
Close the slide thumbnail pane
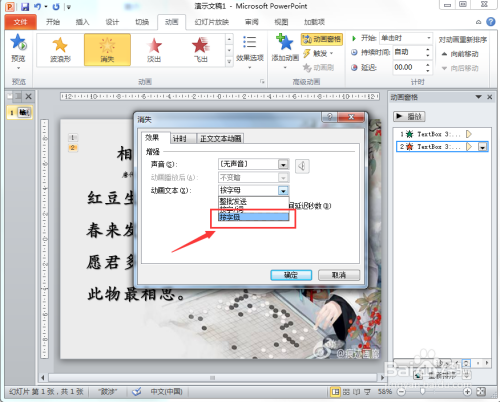pos(29,97)
